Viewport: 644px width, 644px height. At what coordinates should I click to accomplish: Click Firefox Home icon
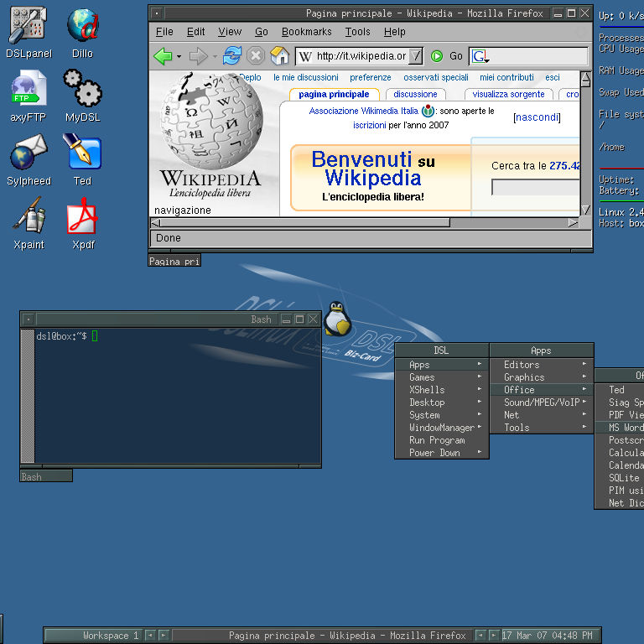point(280,55)
